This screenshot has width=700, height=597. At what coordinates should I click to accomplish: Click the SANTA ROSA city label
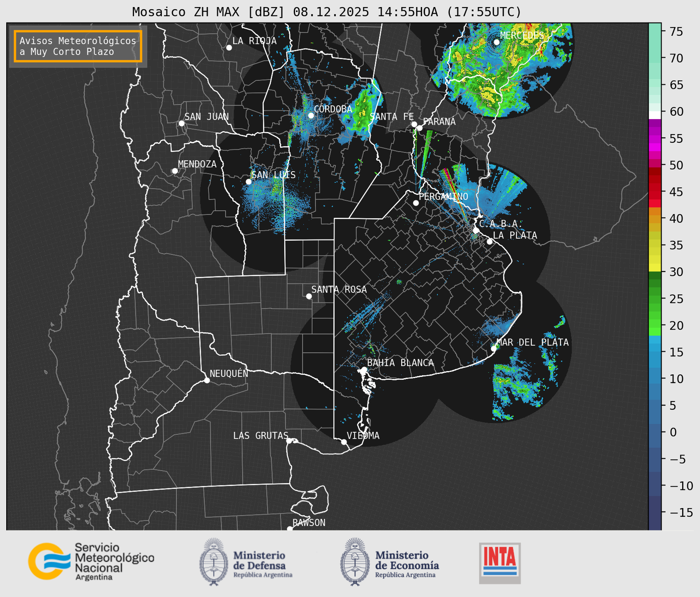(339, 289)
